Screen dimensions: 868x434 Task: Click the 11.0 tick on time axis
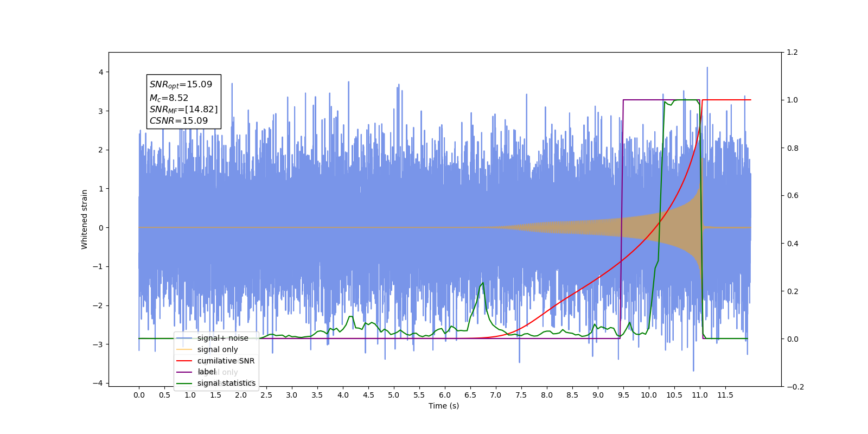click(x=700, y=395)
